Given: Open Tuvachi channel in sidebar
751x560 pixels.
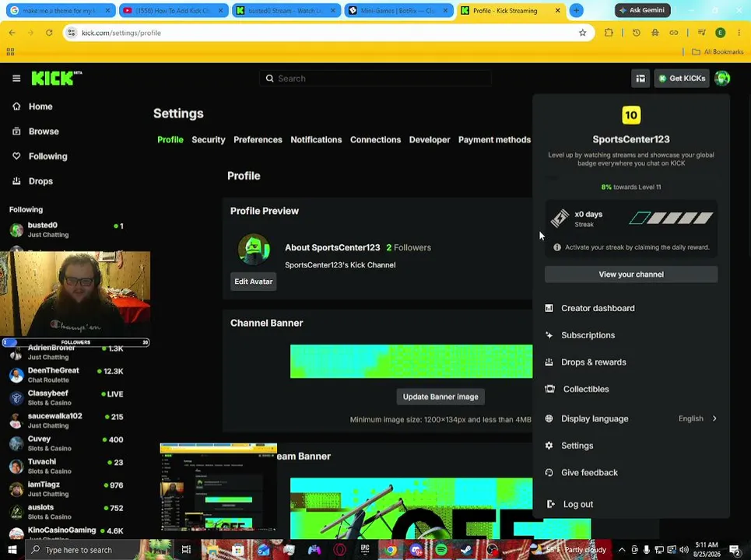Looking at the screenshot, I should [67, 466].
